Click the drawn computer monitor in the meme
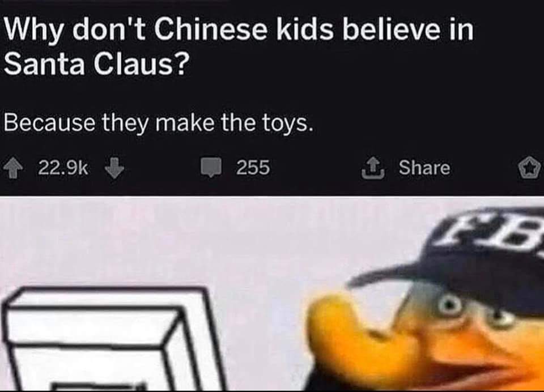Viewport: 544px width, 392px height. pos(111,339)
